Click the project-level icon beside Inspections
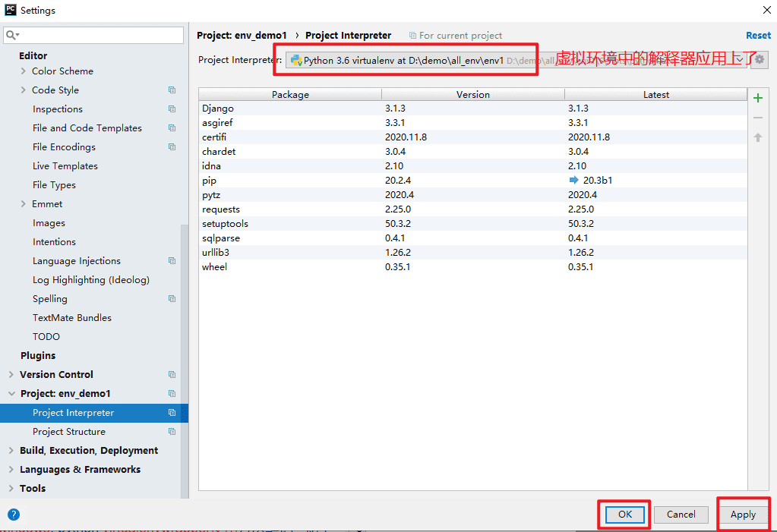Viewport: 777px width, 532px height. click(172, 109)
